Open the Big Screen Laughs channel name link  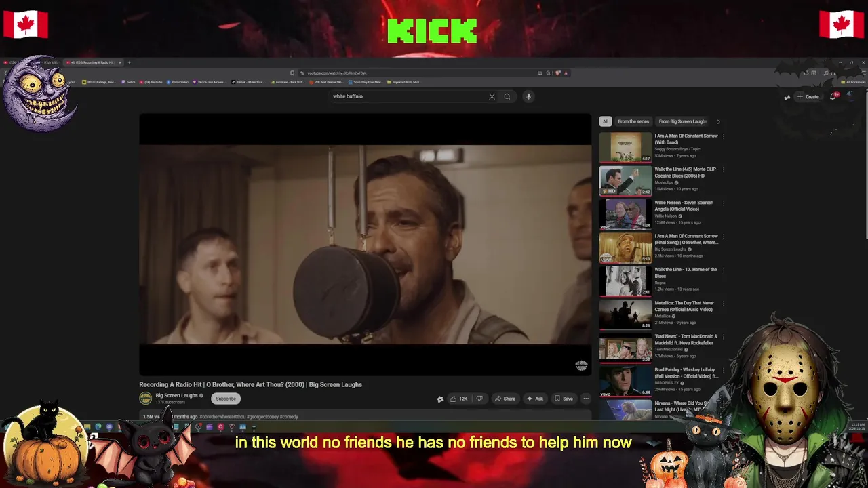(176, 395)
